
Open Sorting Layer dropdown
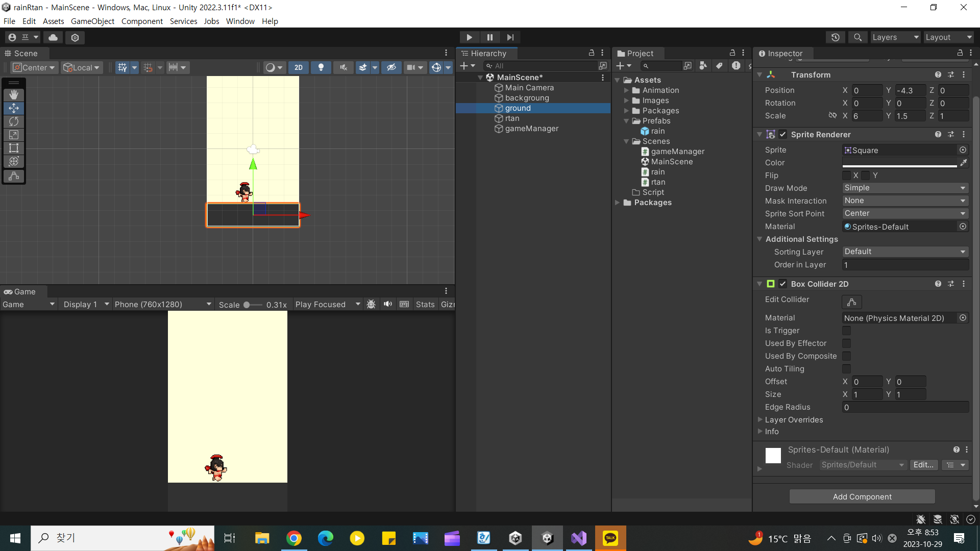pos(905,252)
